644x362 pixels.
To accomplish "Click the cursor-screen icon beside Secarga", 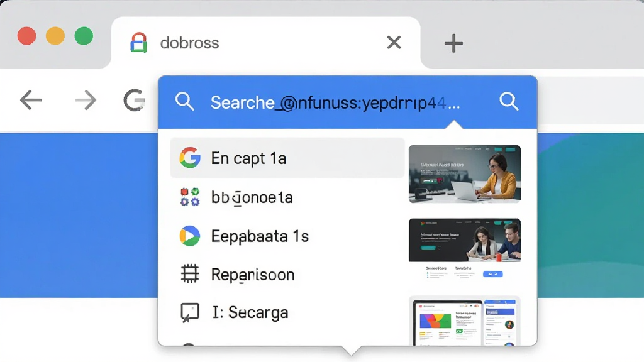I will pos(190,313).
